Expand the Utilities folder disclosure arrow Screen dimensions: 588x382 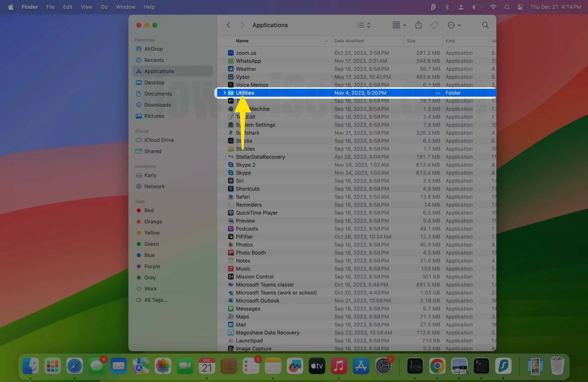click(224, 93)
